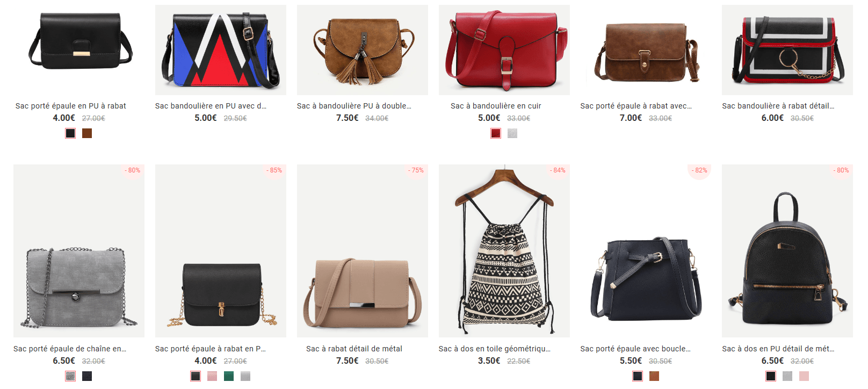
Task: Choose light pink swatch under the black backpack
Action: tap(804, 376)
